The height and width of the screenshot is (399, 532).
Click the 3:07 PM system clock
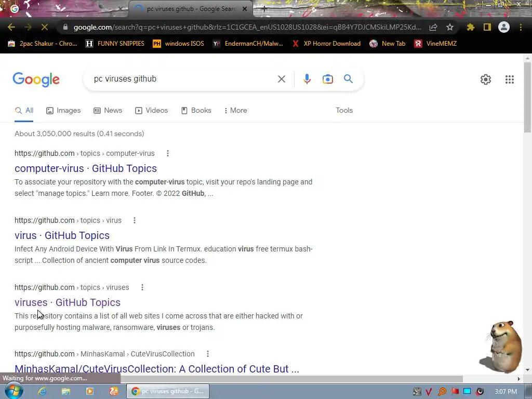point(506,392)
